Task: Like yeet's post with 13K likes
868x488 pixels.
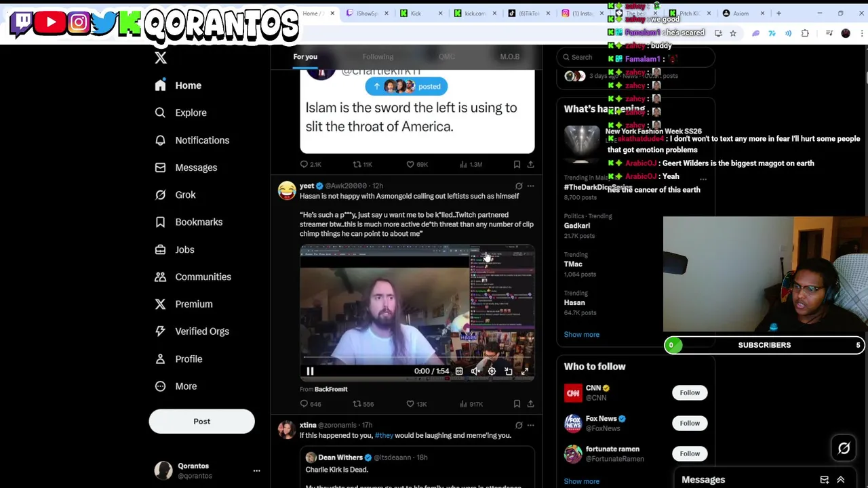Action: 416,404
